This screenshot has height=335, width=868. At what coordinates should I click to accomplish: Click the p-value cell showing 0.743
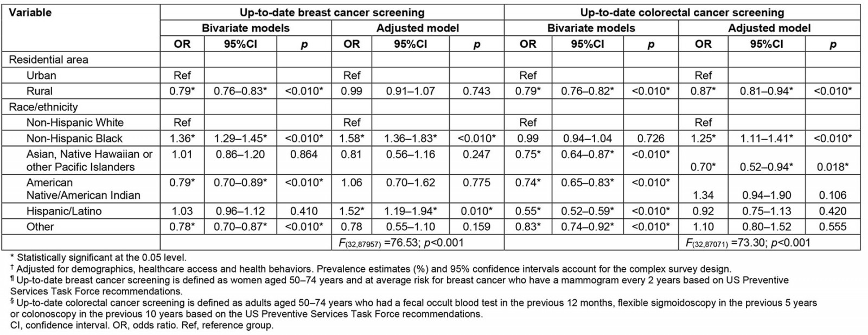point(476,91)
